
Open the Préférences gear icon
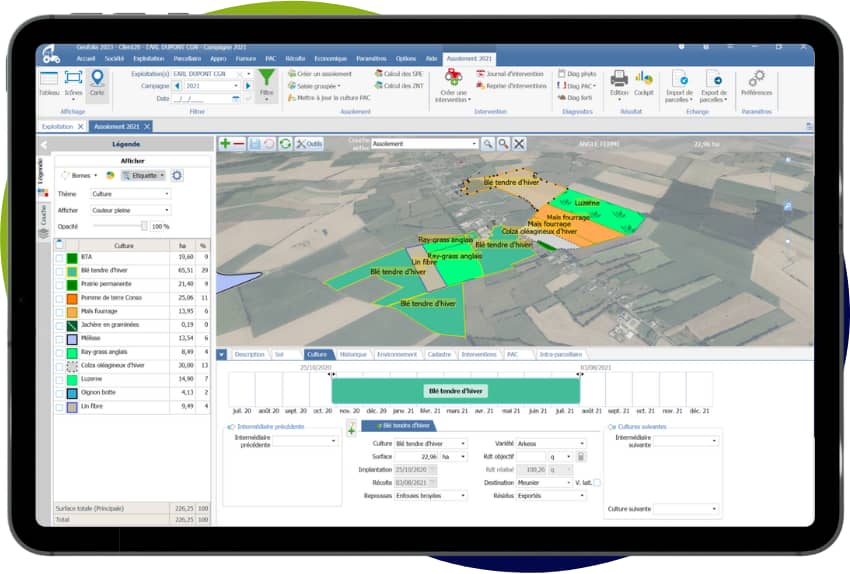756,82
